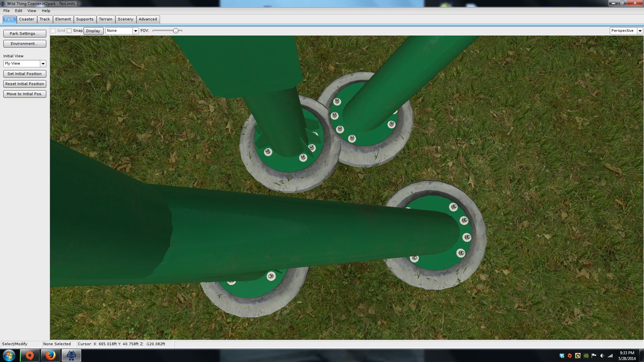Enable the Snap checkbox
This screenshot has width=644, height=362.
[x=69, y=31]
